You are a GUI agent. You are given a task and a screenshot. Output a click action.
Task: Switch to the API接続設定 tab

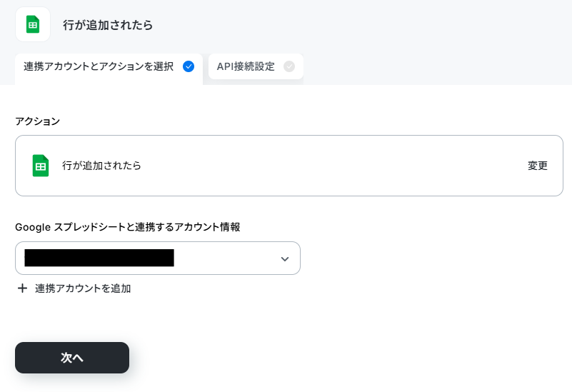pyautogui.click(x=256, y=66)
